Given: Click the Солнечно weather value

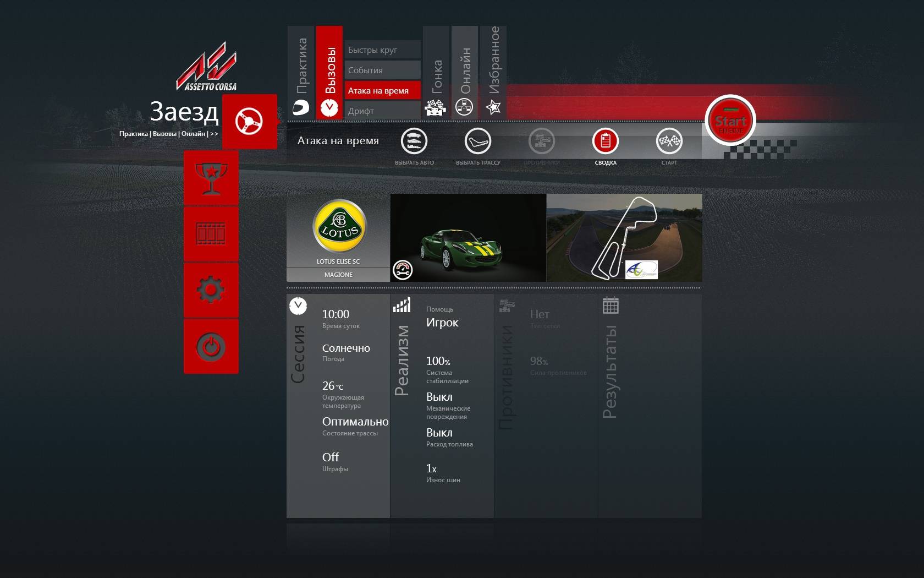Looking at the screenshot, I should pyautogui.click(x=346, y=348).
